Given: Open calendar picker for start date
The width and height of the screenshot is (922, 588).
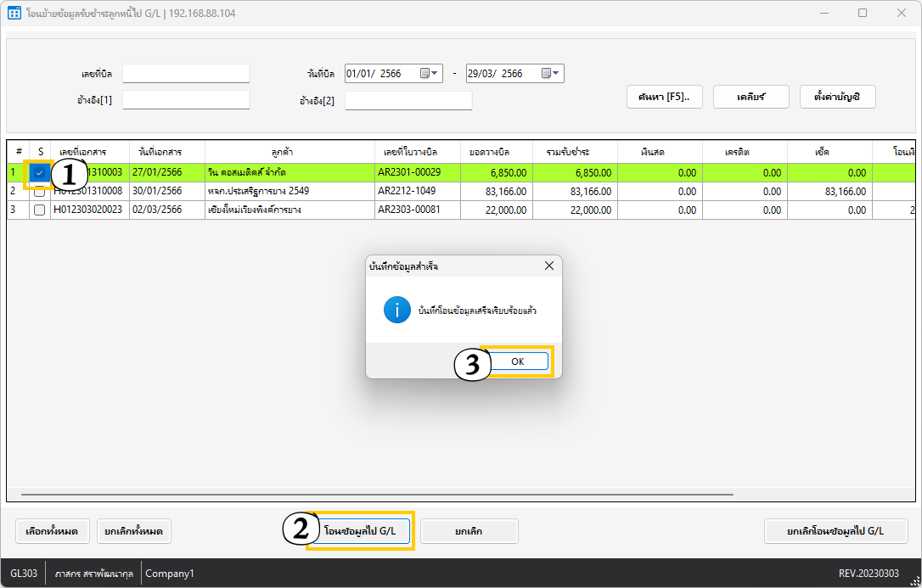Looking at the screenshot, I should (x=425, y=74).
